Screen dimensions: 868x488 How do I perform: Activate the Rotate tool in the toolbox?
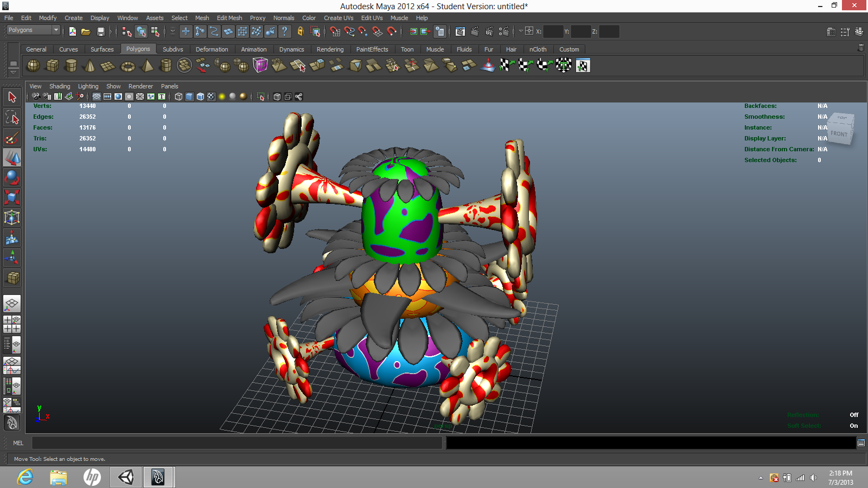coord(12,177)
